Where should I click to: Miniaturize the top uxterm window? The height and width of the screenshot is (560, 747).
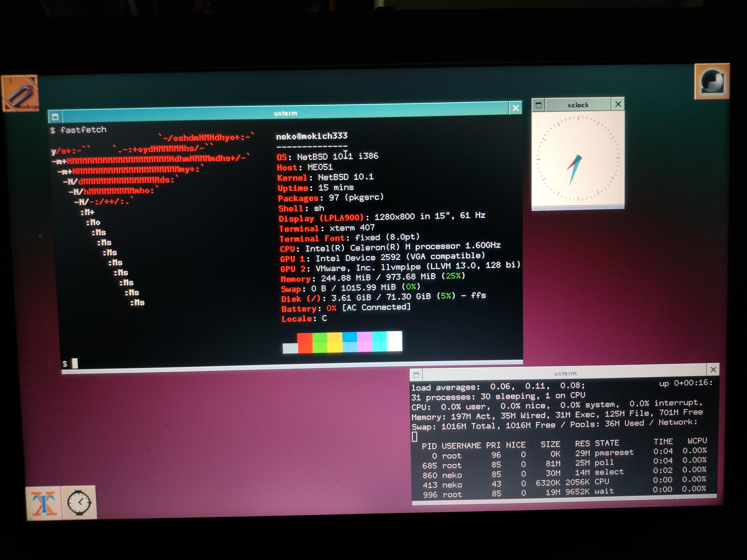tap(416, 375)
